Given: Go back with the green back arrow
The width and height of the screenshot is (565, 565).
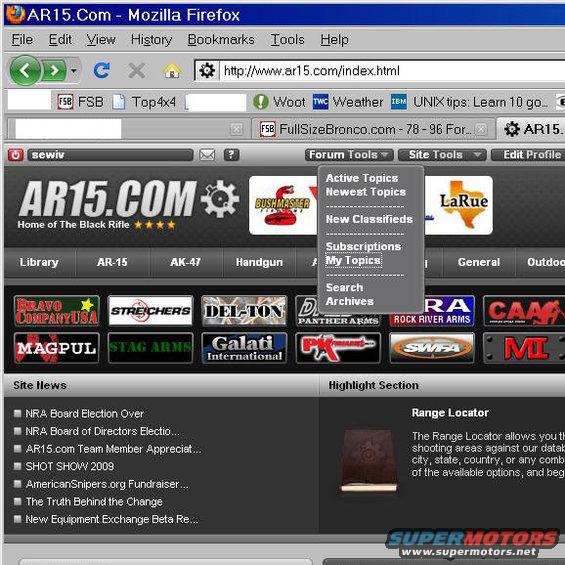Looking at the screenshot, I should (25, 70).
